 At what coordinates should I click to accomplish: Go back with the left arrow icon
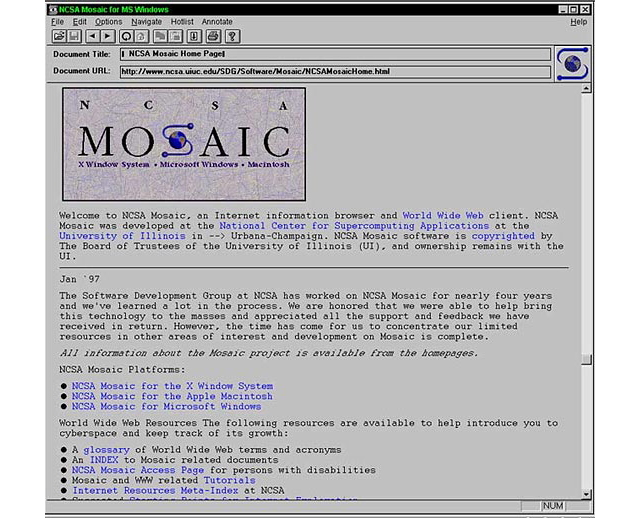pyautogui.click(x=93, y=36)
